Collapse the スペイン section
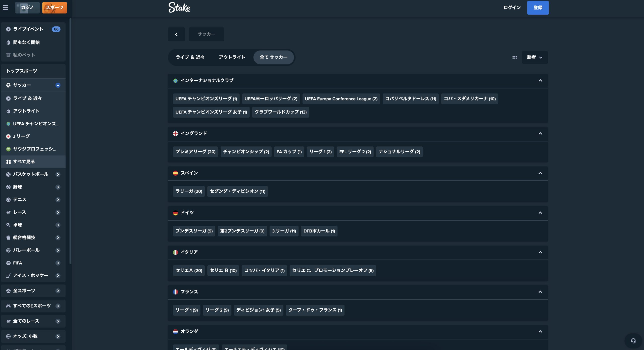Image resolution: width=644 pixels, height=350 pixels. (x=540, y=173)
